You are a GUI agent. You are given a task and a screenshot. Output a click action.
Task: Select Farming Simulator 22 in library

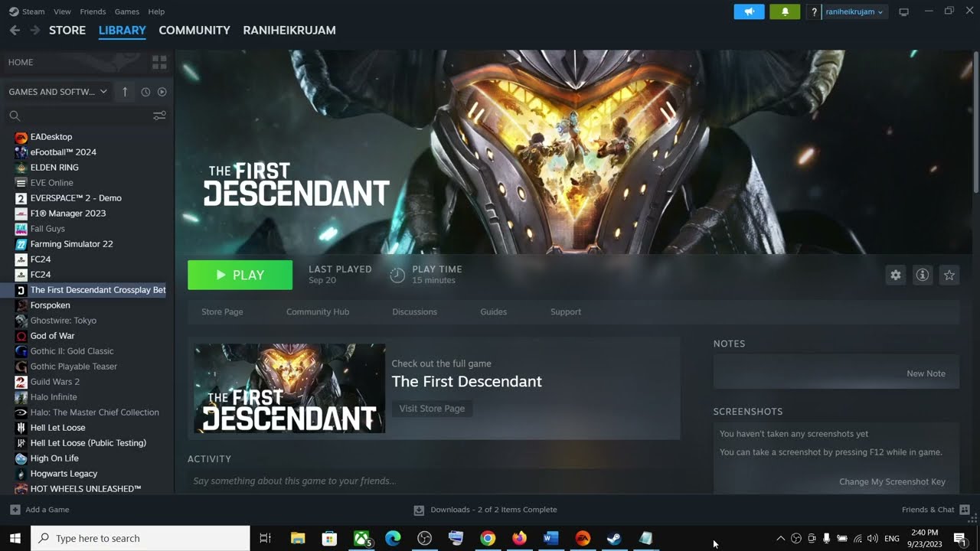71,244
